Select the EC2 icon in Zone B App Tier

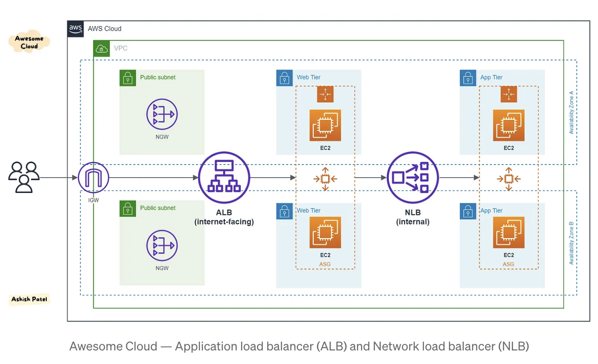click(x=509, y=232)
